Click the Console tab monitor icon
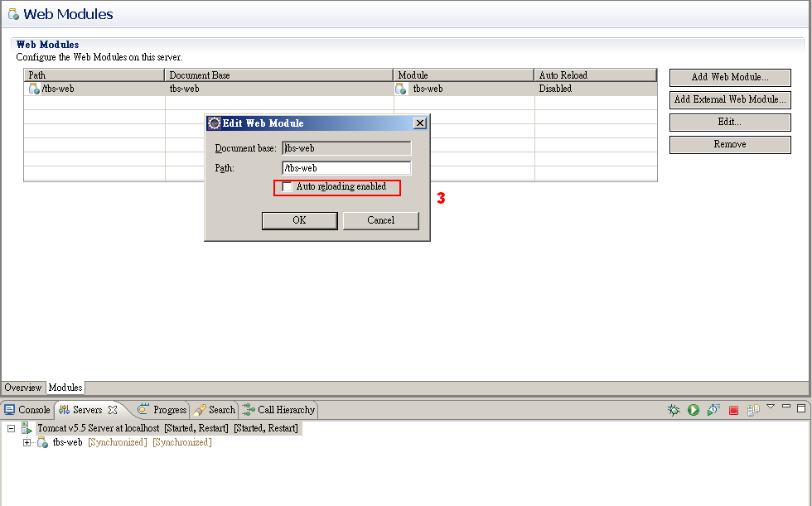Image resolution: width=812 pixels, height=506 pixels. coord(9,410)
